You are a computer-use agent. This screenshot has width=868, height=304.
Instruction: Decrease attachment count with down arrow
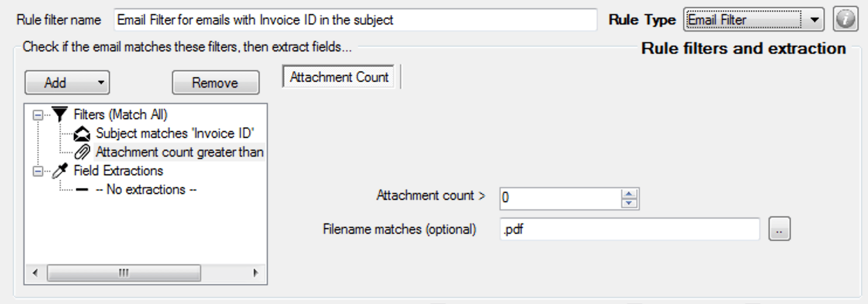(x=629, y=203)
